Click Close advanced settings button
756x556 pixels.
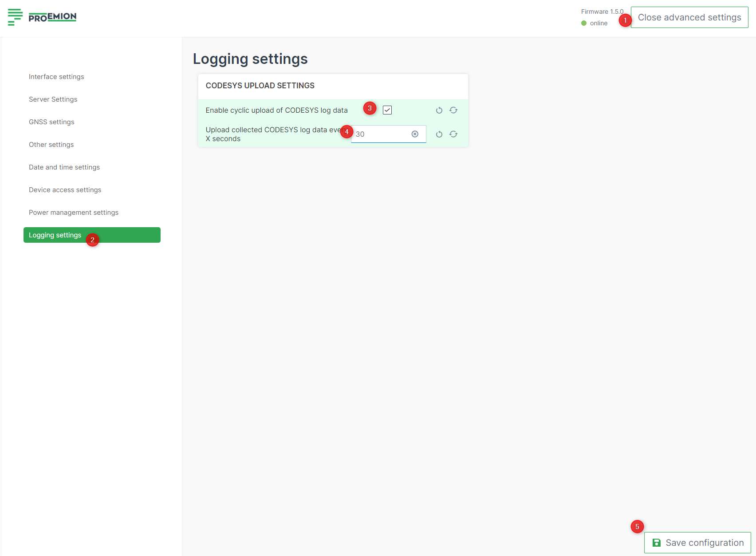click(x=689, y=17)
